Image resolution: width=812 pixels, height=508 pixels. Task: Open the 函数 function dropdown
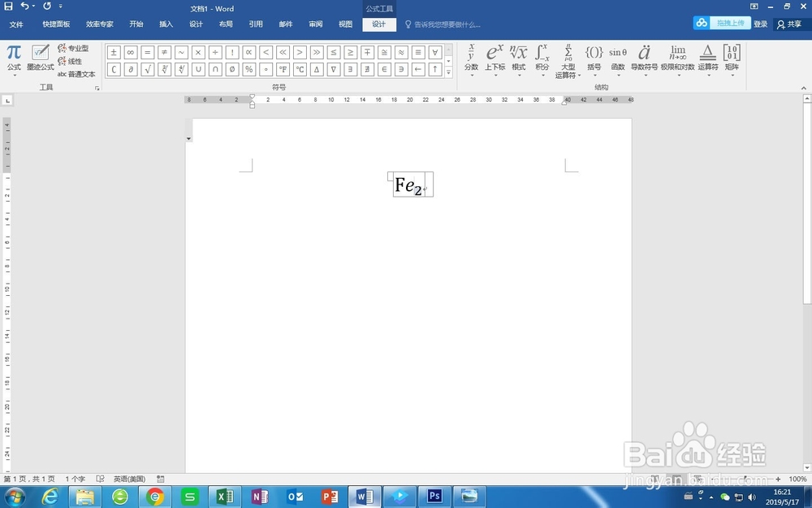point(618,60)
